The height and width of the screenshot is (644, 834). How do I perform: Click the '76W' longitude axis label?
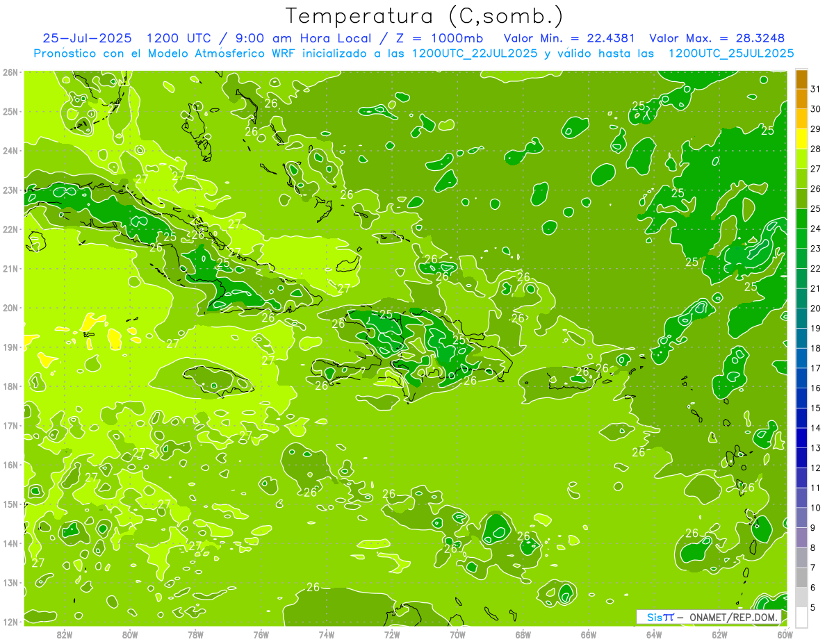pos(261,634)
